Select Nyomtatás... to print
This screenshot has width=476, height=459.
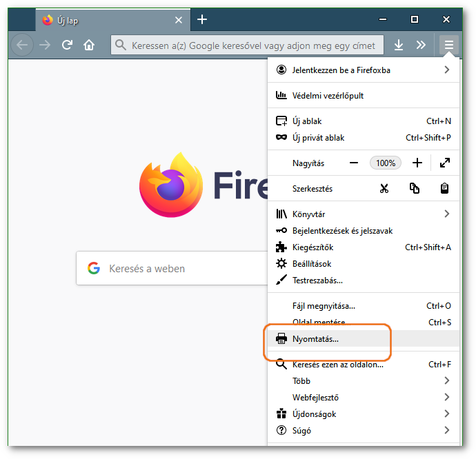pyautogui.click(x=364, y=338)
